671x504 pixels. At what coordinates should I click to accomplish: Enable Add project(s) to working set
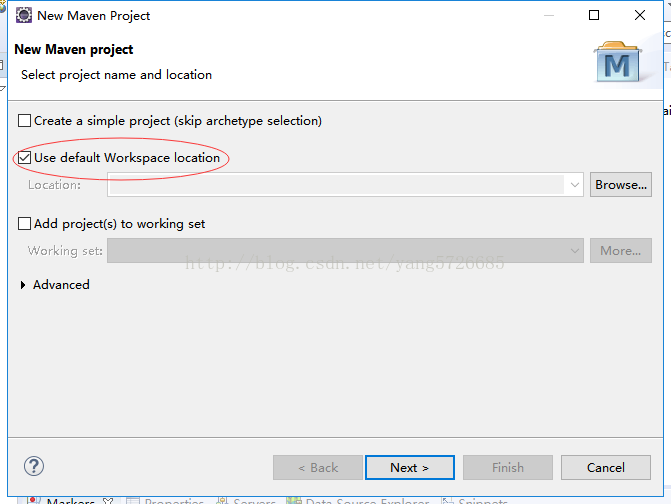[x=24, y=223]
